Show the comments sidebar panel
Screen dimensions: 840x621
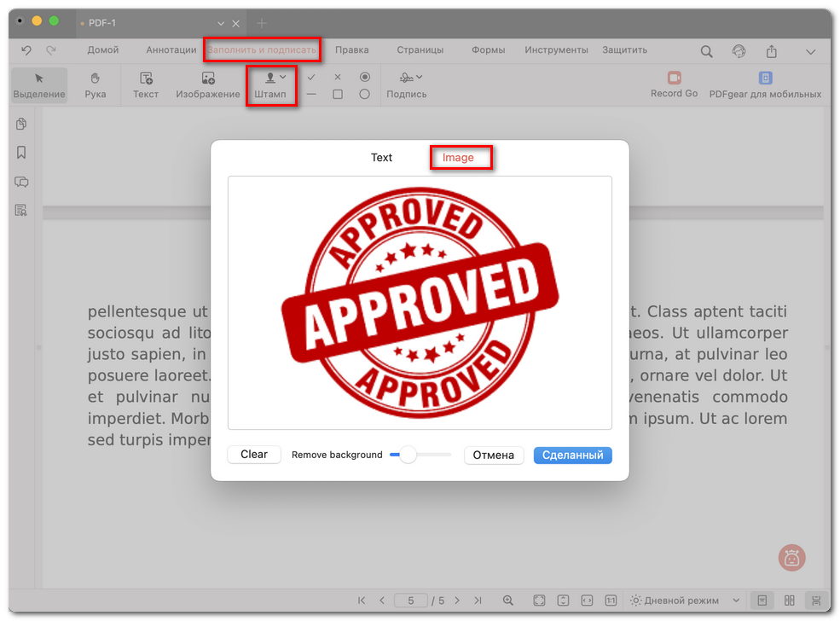[21, 182]
